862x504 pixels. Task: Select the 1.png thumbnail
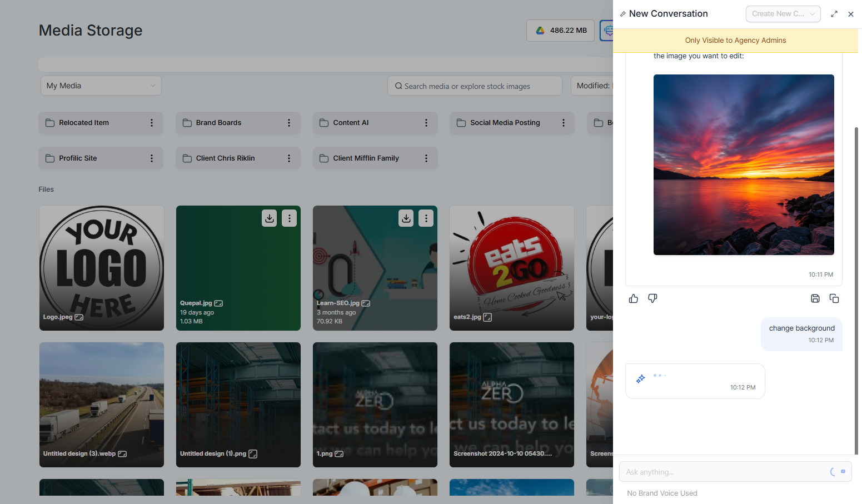click(375, 405)
